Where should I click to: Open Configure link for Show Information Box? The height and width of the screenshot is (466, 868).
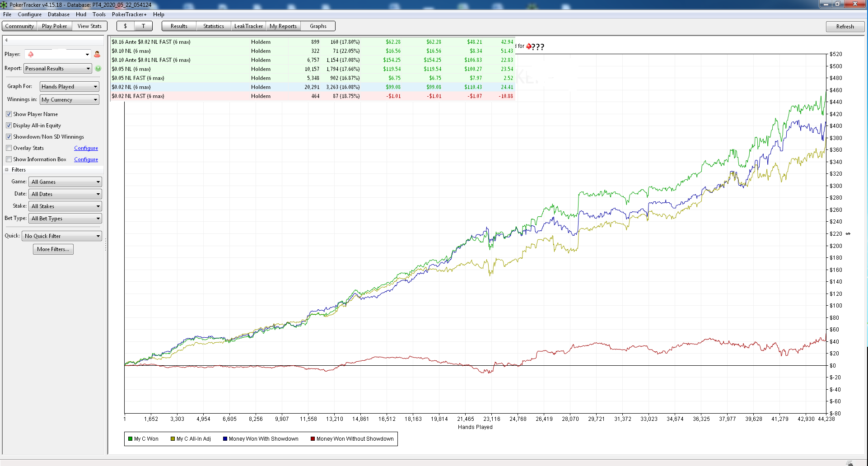(86, 159)
